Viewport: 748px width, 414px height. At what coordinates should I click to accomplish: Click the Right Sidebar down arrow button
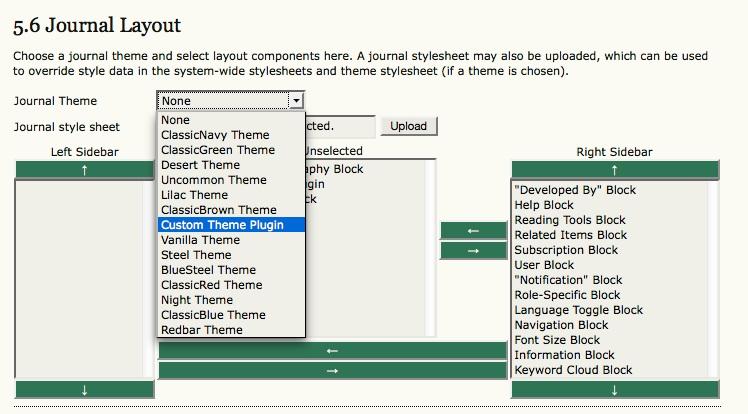614,390
